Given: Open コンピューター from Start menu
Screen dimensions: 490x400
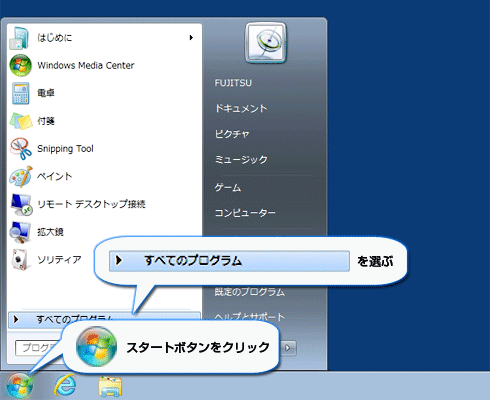Looking at the screenshot, I should [x=245, y=213].
